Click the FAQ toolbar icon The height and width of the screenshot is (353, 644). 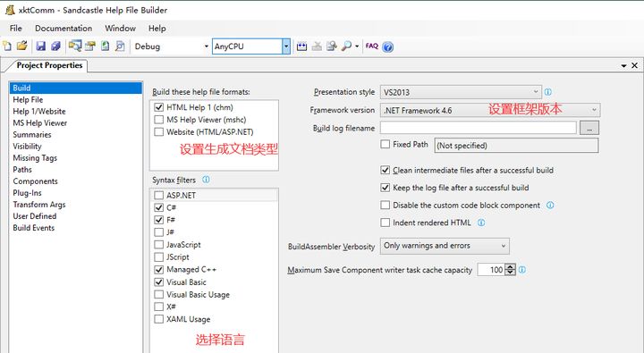click(372, 46)
